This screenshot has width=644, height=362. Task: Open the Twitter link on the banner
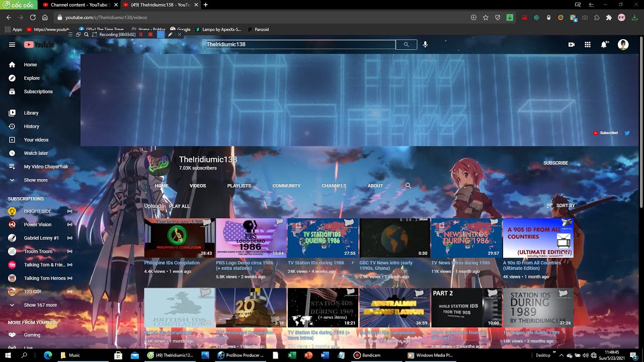(627, 133)
